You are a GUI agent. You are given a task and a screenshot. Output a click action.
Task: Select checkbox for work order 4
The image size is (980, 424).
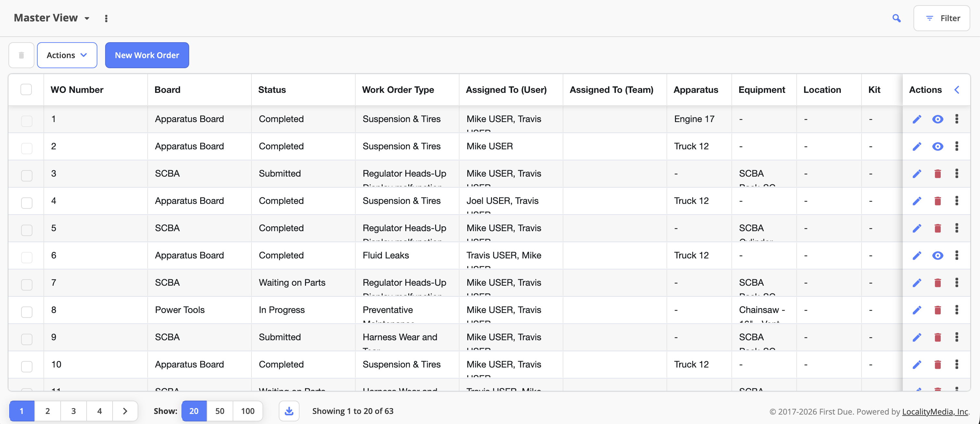tap(27, 203)
